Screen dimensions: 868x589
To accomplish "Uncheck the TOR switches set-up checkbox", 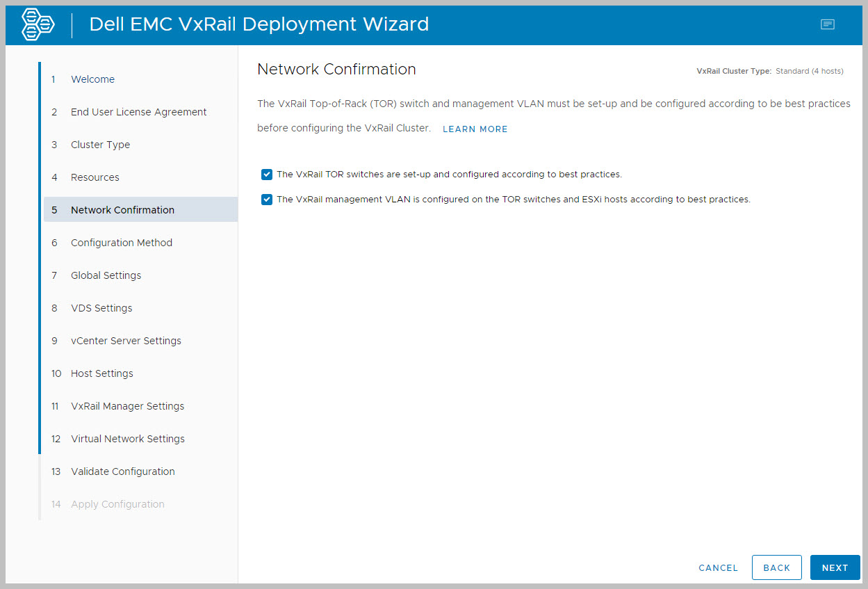I will [267, 175].
